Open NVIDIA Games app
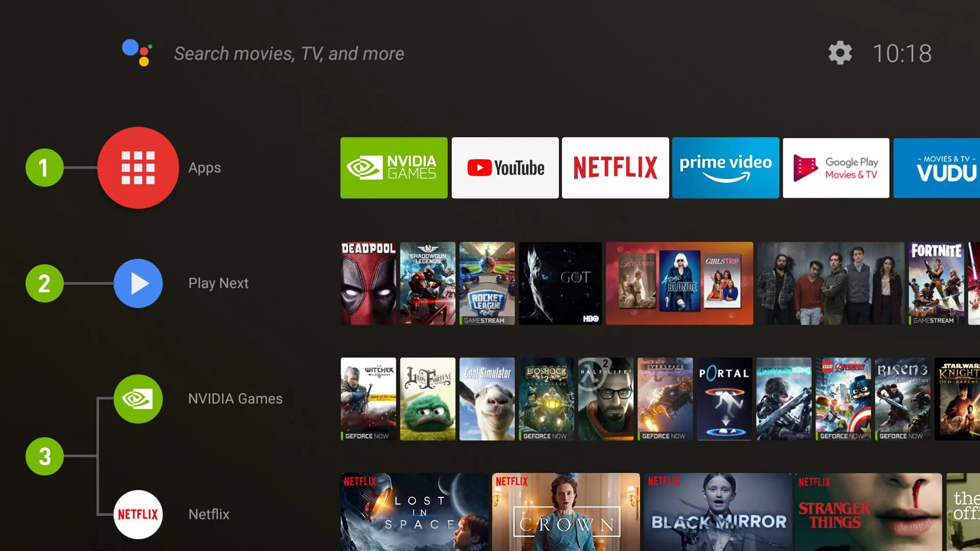 click(x=394, y=167)
